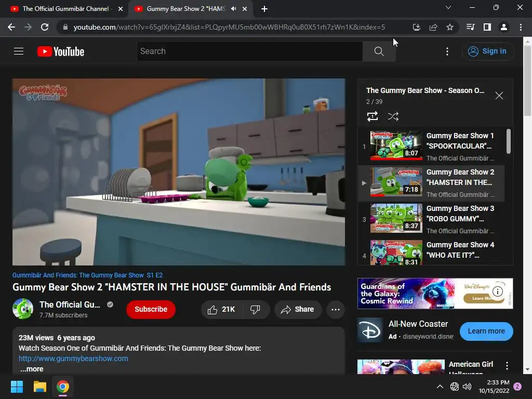
Task: Toggle loop playlist icon
Action: tap(373, 116)
